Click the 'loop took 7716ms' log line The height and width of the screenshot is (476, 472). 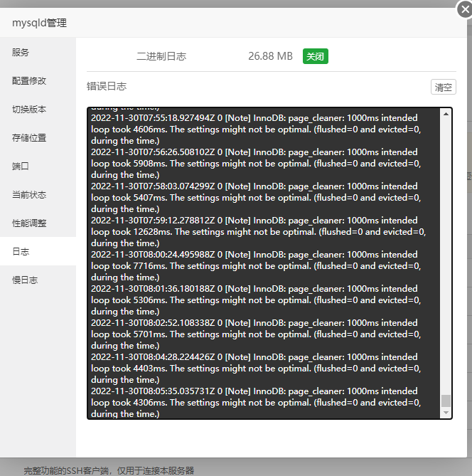256,266
